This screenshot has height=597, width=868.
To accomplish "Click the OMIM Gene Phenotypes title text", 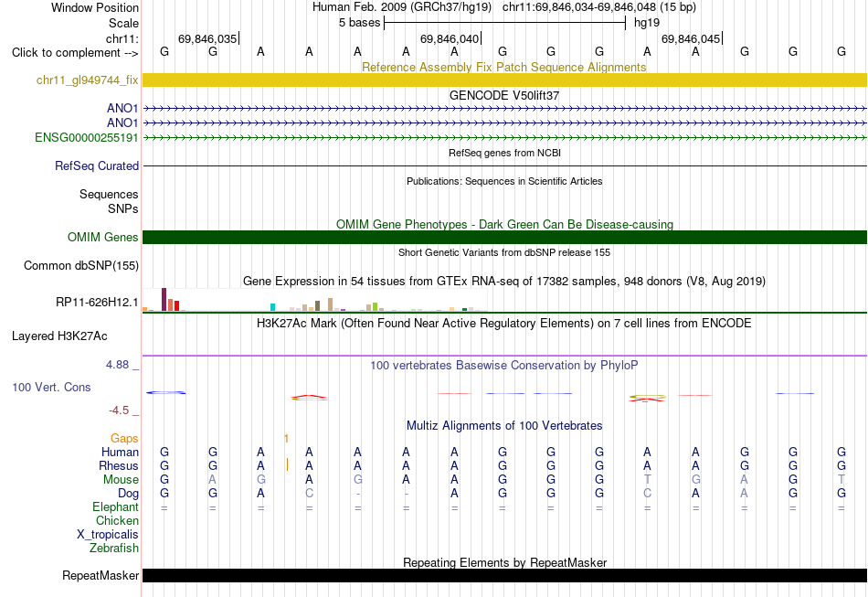I will coord(504,224).
